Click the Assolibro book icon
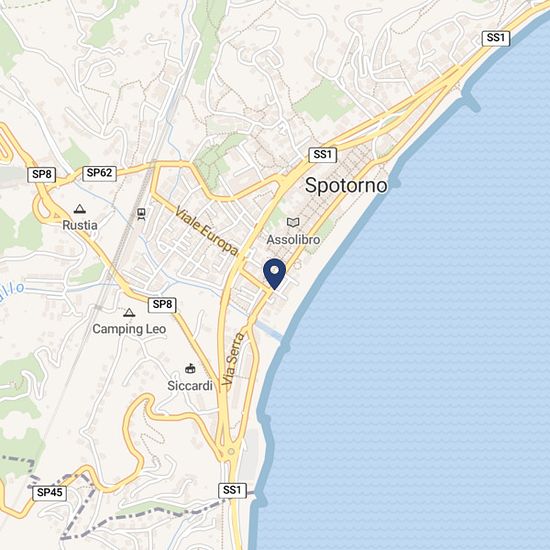The width and height of the screenshot is (550, 550). pos(293,222)
